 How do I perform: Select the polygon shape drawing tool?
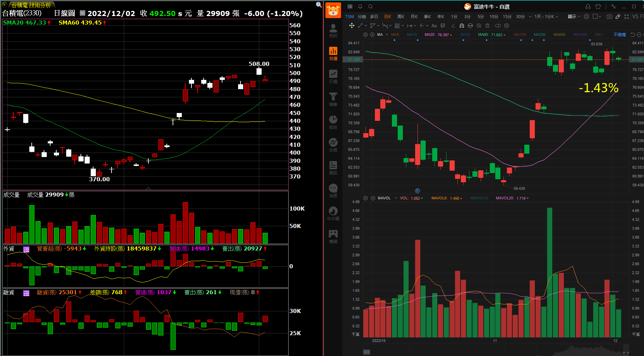tap(373, 26)
